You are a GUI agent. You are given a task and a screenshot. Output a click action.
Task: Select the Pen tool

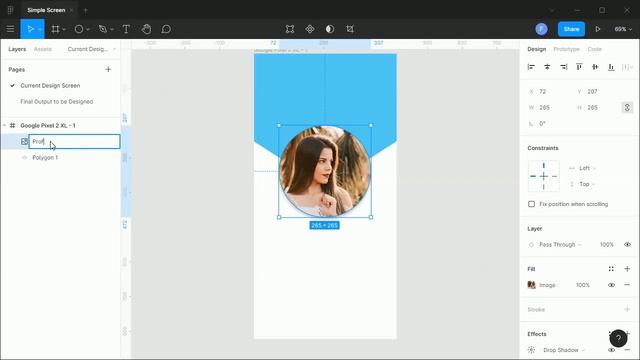tap(103, 29)
